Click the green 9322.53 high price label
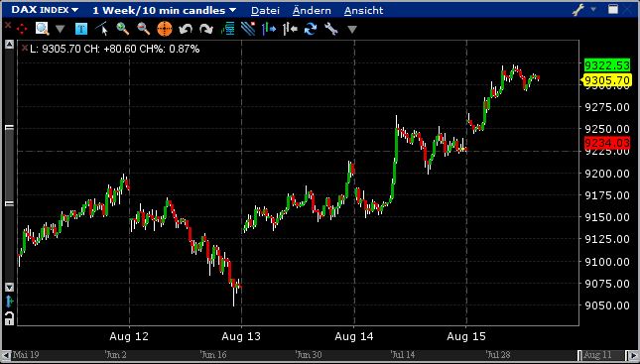 (x=607, y=64)
